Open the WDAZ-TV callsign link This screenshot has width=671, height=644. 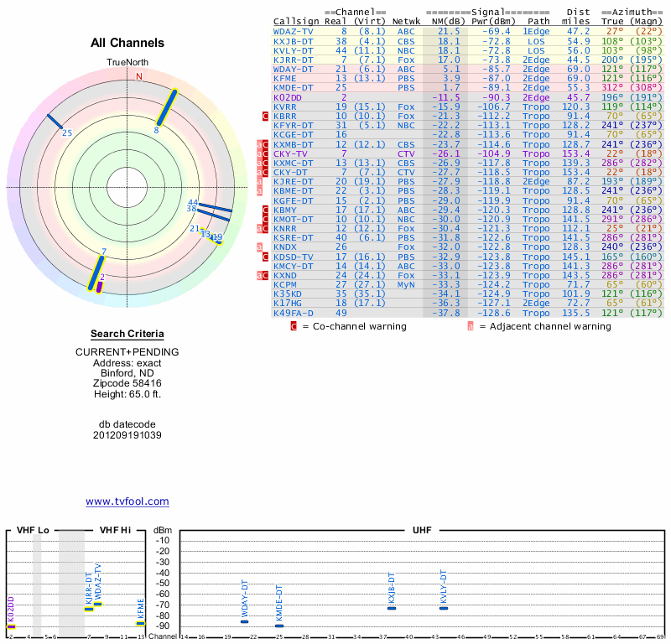click(293, 31)
